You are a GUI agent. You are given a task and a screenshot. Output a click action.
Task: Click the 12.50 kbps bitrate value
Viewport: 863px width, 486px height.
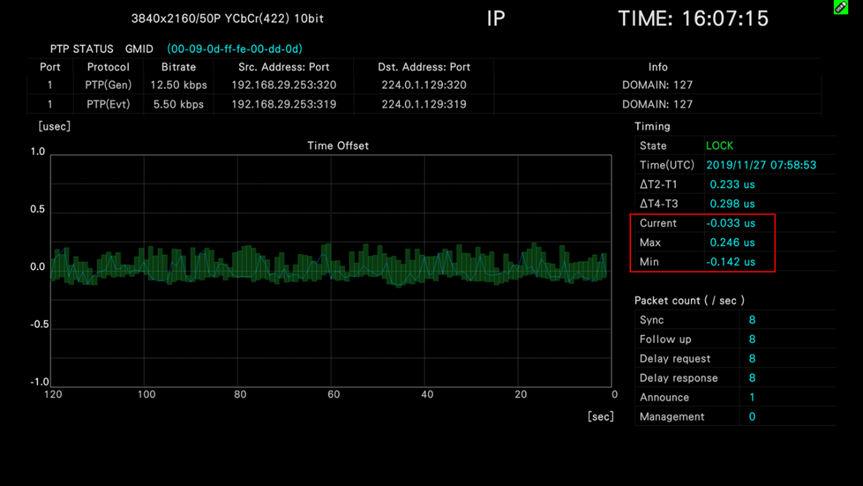[178, 85]
